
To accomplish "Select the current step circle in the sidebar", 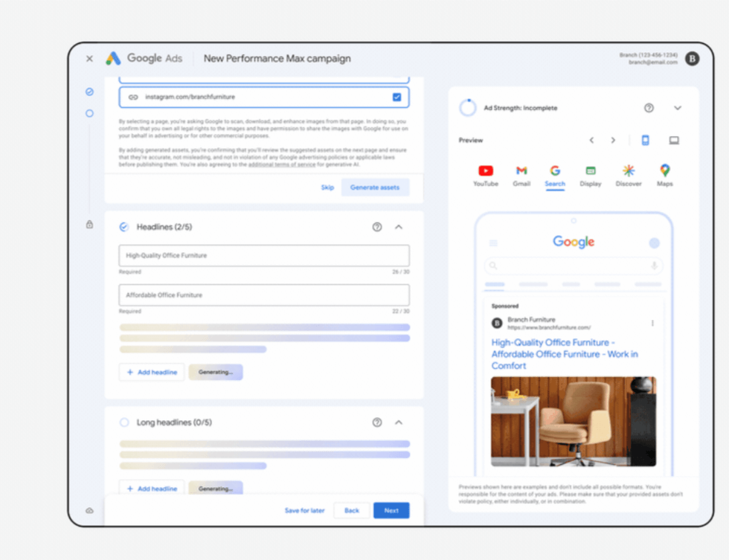I will (x=90, y=113).
